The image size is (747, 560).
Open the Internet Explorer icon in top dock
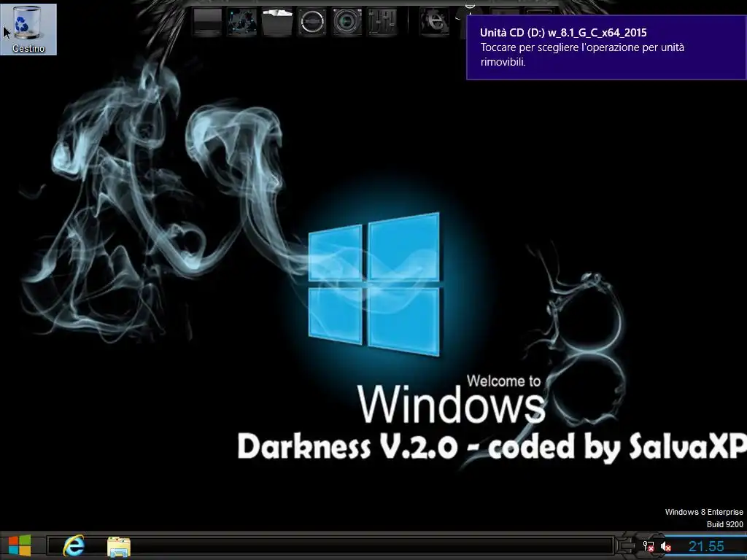434,21
